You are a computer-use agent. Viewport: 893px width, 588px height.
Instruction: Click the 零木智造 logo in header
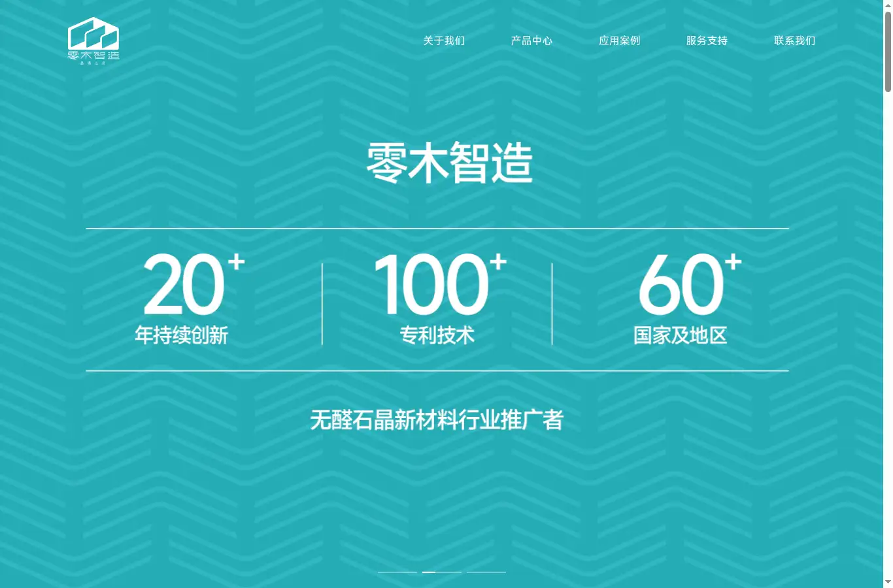pos(93,41)
